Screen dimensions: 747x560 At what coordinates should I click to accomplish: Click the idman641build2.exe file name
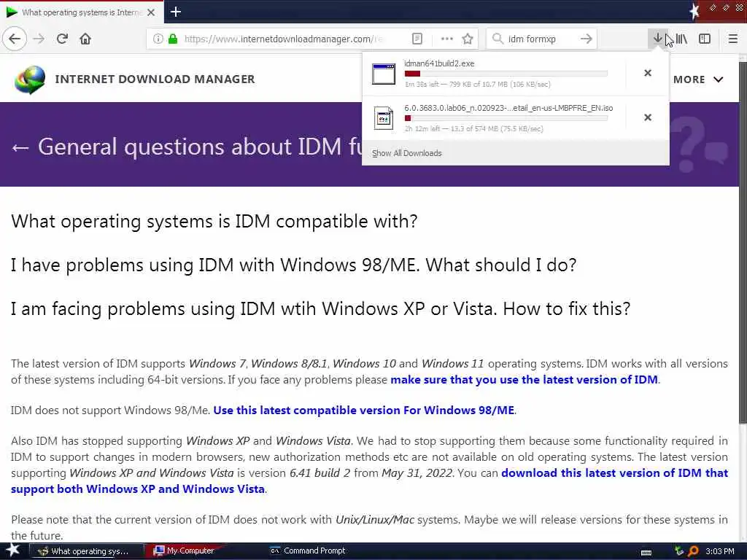click(438, 63)
